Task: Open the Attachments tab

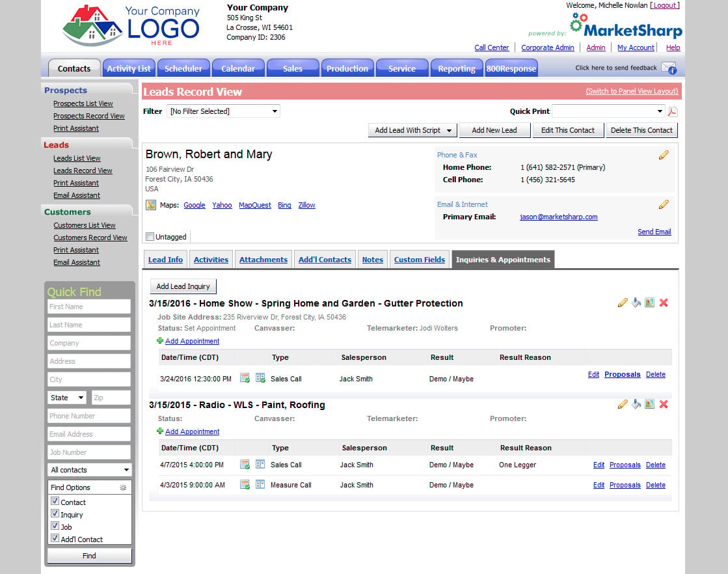Action: coord(263,260)
